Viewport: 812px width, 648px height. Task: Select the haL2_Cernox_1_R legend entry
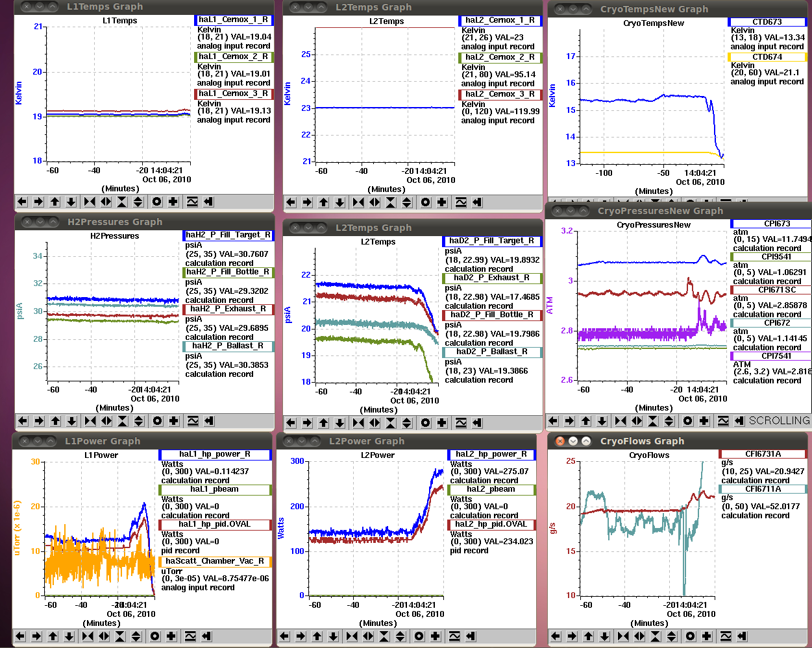point(500,21)
